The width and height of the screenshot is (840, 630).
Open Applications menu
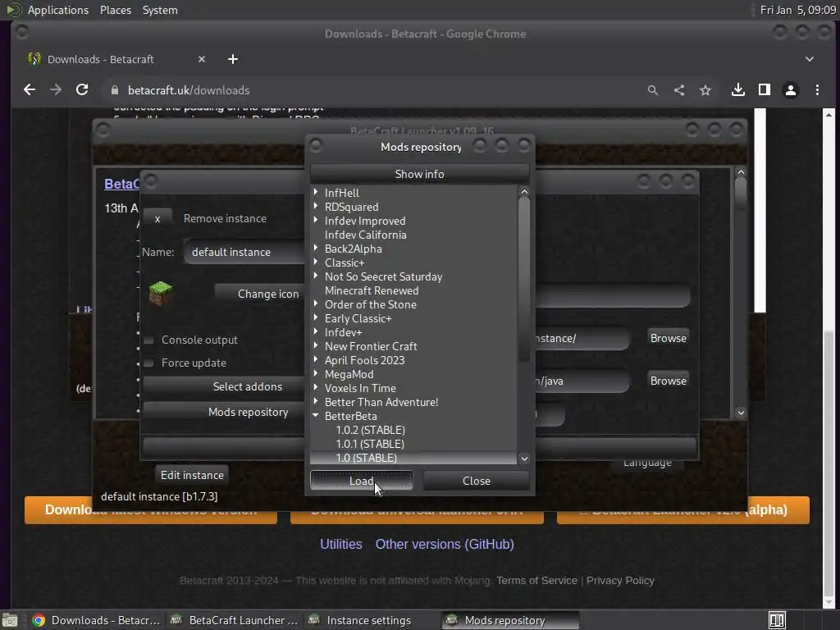(58, 10)
